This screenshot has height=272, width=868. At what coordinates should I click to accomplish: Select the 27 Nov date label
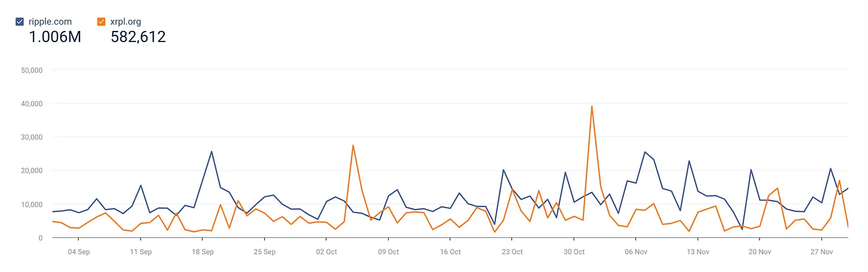click(x=822, y=252)
